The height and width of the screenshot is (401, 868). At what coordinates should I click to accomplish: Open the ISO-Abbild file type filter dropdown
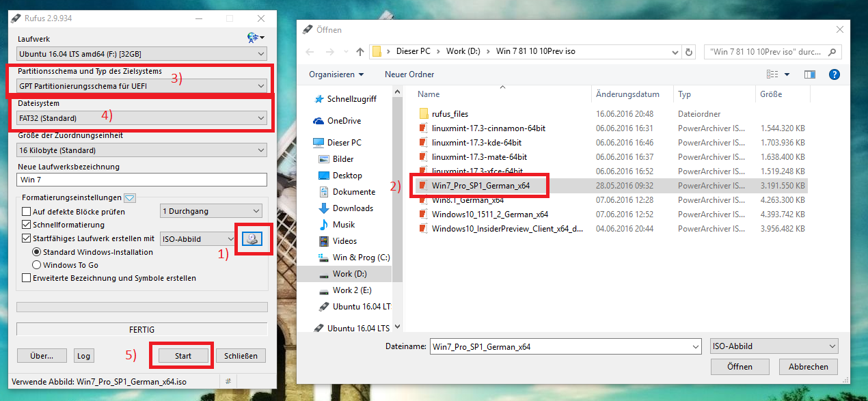point(774,346)
